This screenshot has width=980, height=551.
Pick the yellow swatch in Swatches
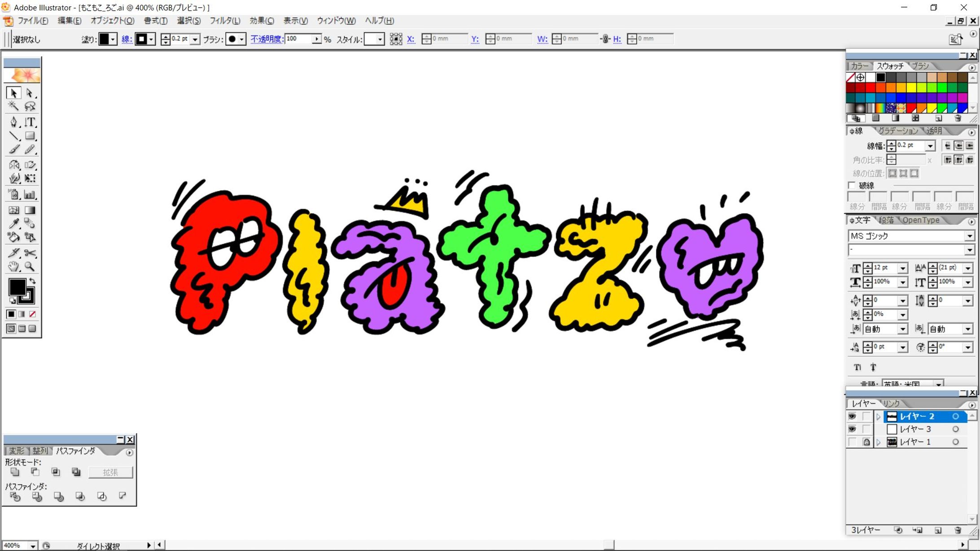coord(911,87)
